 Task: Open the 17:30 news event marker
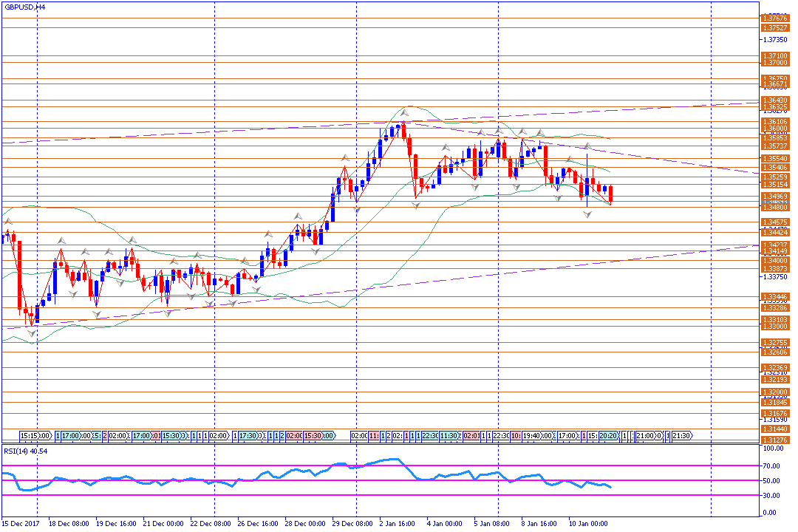[248, 436]
